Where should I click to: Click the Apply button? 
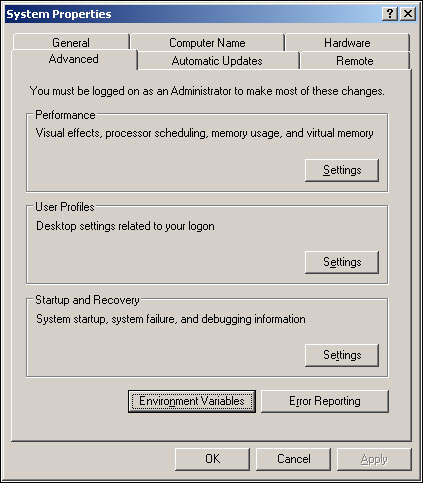click(x=374, y=459)
